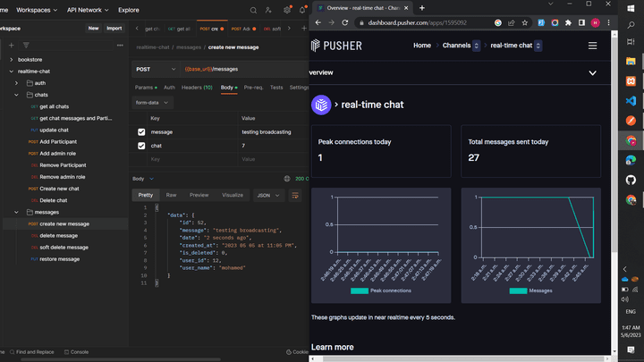Image resolution: width=644 pixels, height=362 pixels.
Task: Expand the Overview section chevron
Action: point(592,73)
